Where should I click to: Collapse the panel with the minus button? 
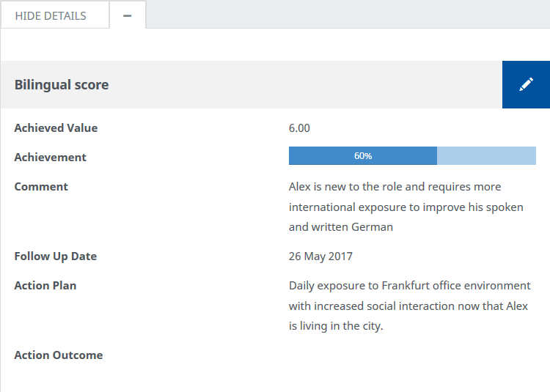(x=128, y=15)
